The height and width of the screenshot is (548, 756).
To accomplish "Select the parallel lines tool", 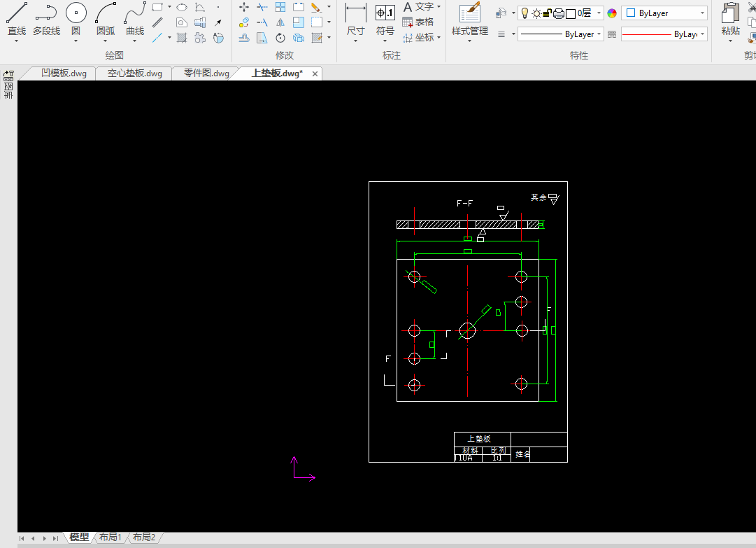I will pos(157,22).
